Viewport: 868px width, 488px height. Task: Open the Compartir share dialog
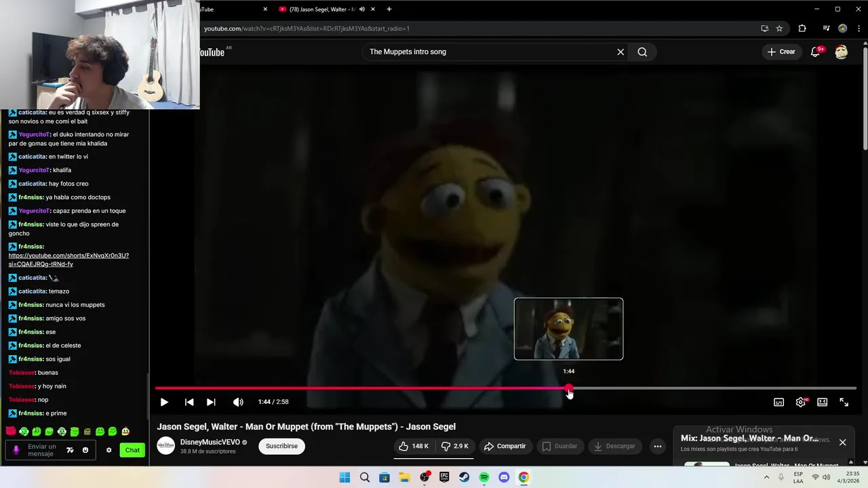505,446
